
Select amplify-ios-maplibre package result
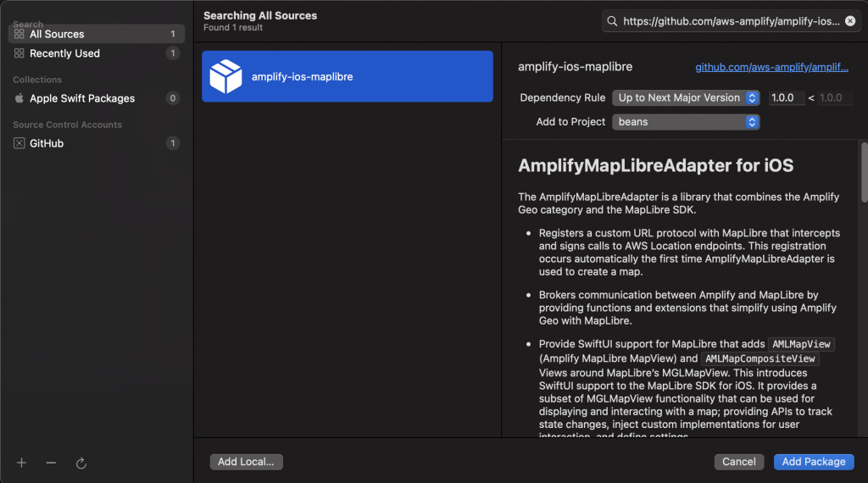347,76
